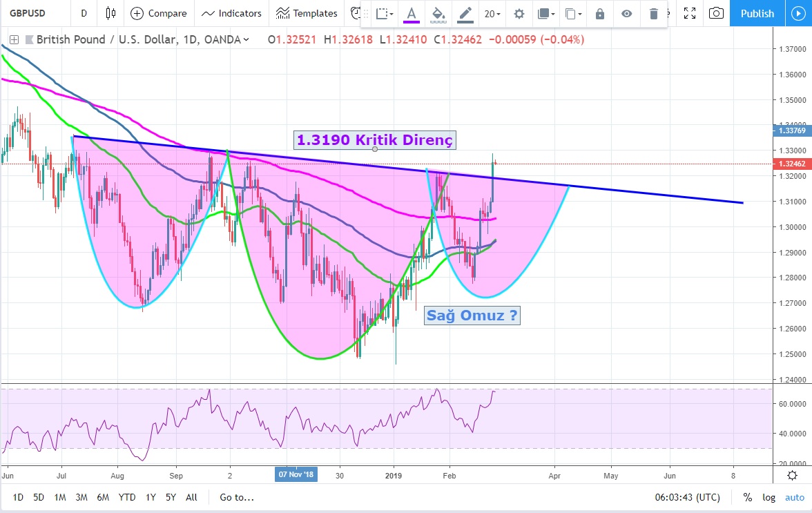Click the Compare symbol button
The width and height of the screenshot is (812, 513).
[x=159, y=13]
